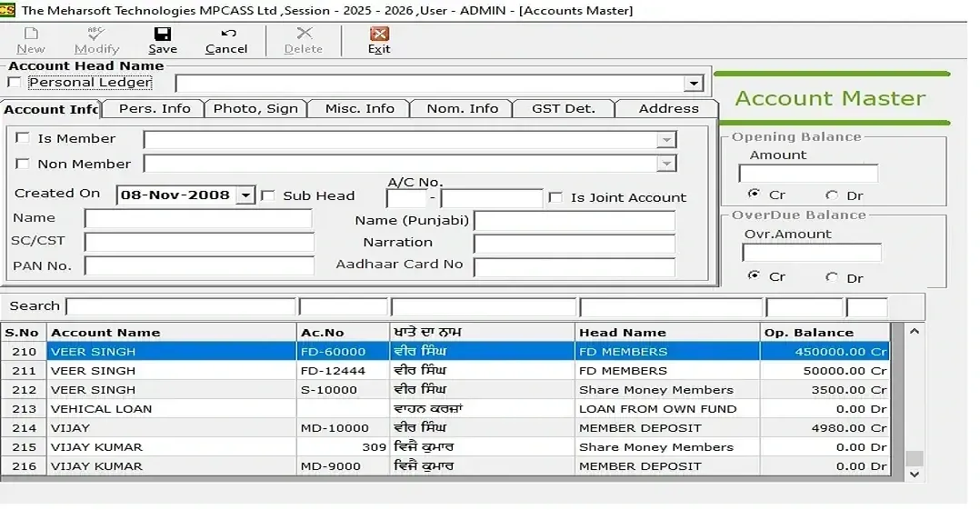Click the Head Name search field
The image size is (980, 510).
click(671, 307)
